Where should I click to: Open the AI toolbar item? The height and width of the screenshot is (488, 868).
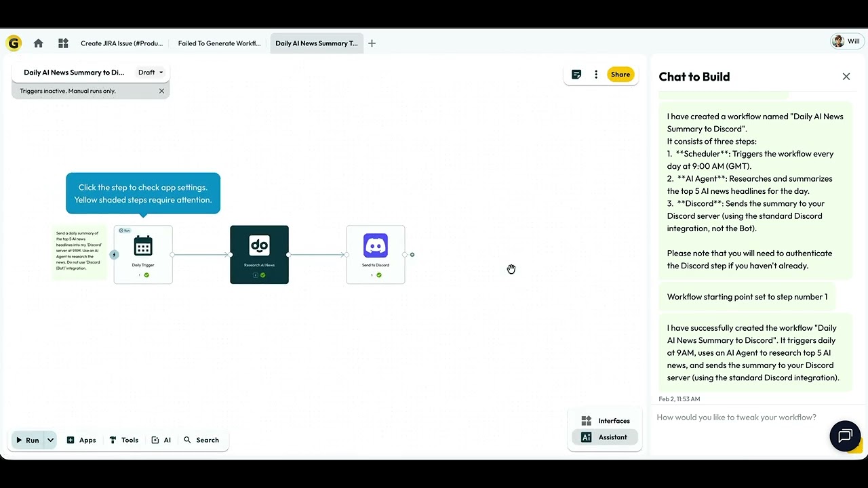click(161, 440)
